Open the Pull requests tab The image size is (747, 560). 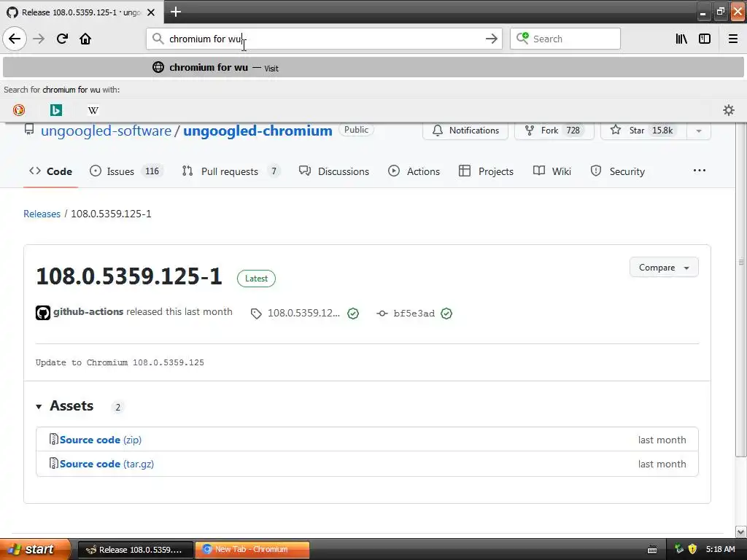(x=231, y=171)
